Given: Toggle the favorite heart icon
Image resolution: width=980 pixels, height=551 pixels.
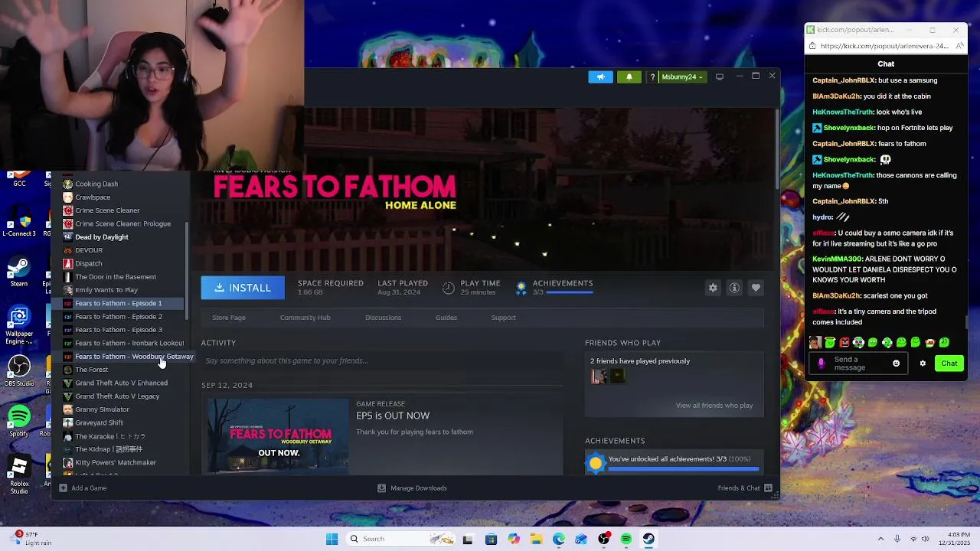Looking at the screenshot, I should pos(756,288).
